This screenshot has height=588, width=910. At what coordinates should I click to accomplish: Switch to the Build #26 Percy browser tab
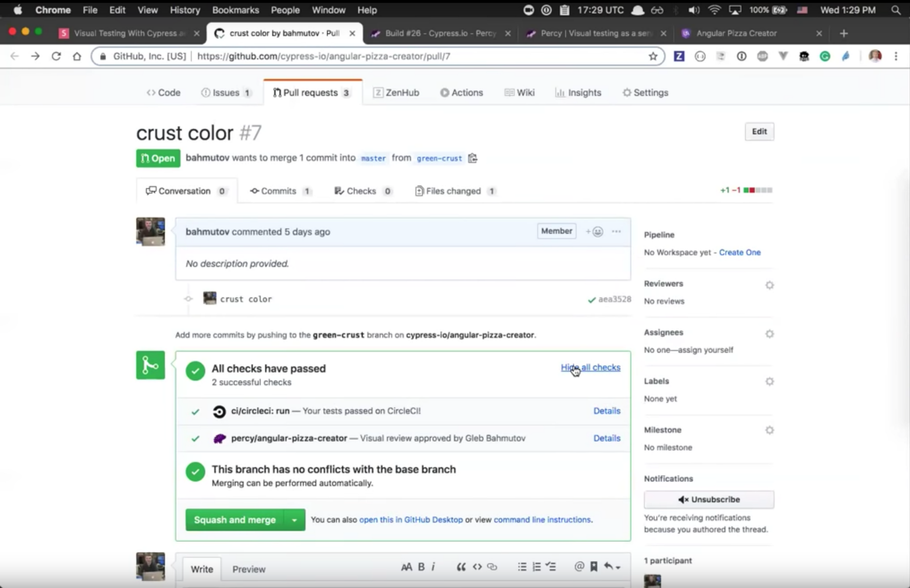[440, 34]
